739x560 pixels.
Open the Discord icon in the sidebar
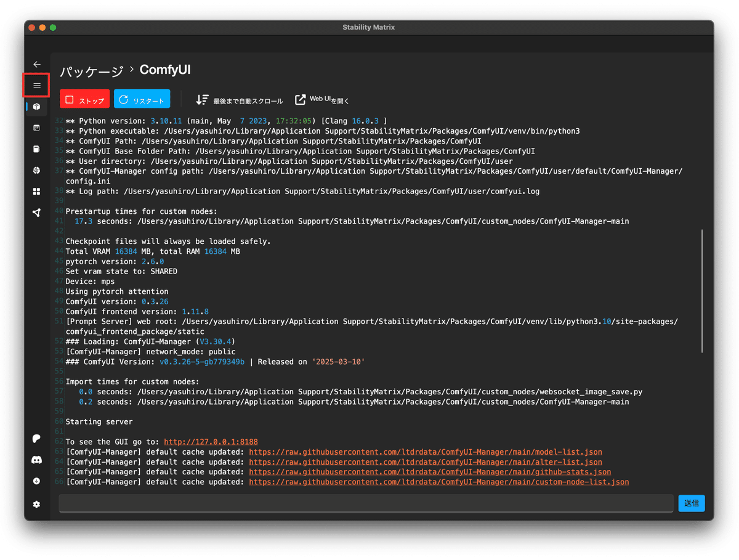(37, 460)
